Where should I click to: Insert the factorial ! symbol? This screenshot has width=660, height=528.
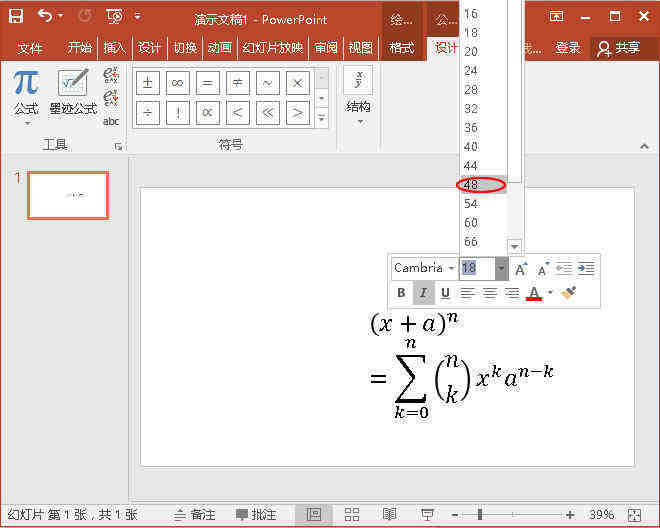point(178,113)
